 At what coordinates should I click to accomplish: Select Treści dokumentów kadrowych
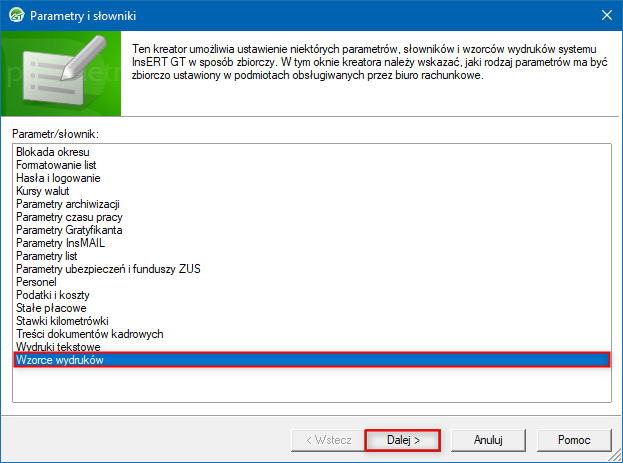[312, 334]
